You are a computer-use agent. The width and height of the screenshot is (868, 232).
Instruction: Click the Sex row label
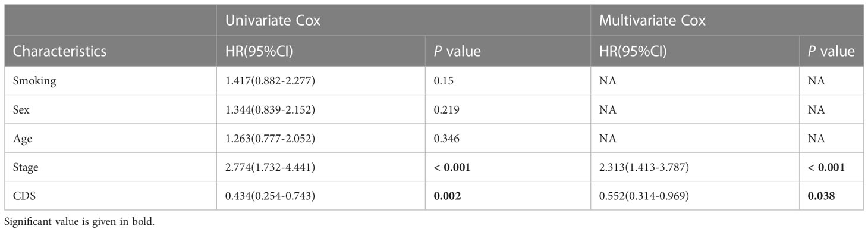[21, 110]
